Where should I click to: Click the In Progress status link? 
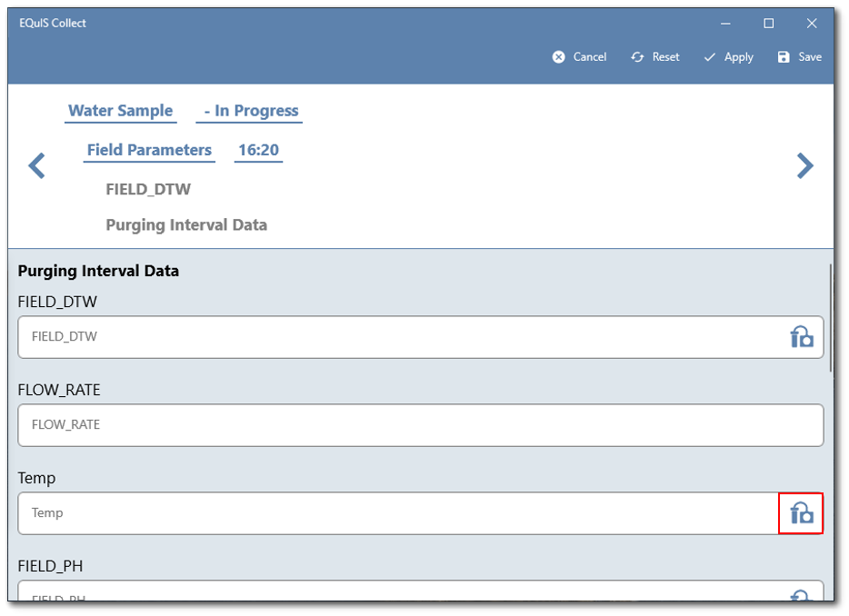[x=248, y=110]
